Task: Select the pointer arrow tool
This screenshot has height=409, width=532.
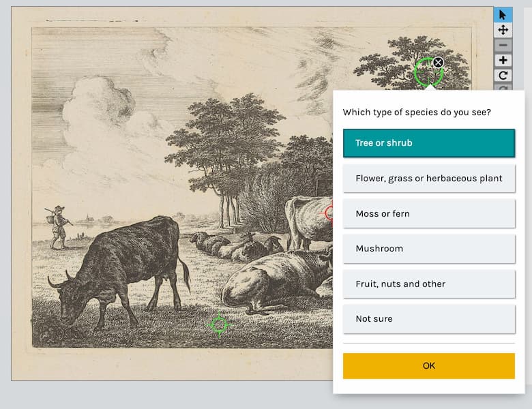Action: pyautogui.click(x=503, y=15)
